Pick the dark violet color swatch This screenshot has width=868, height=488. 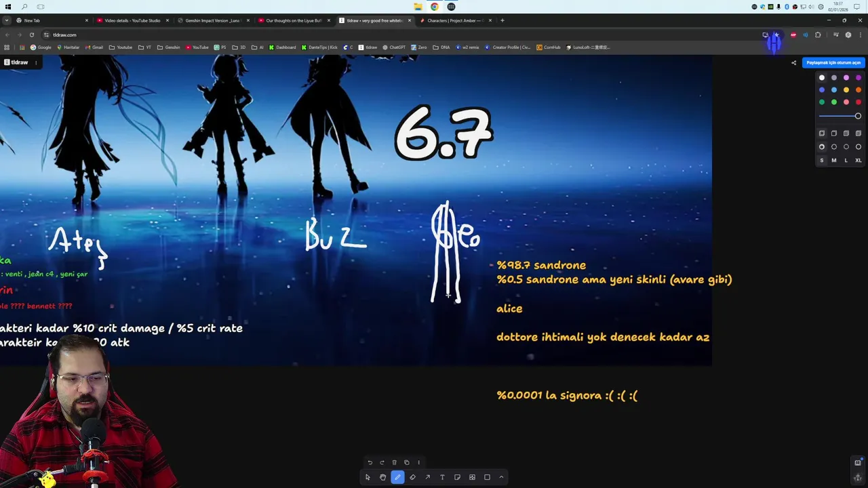859,78
